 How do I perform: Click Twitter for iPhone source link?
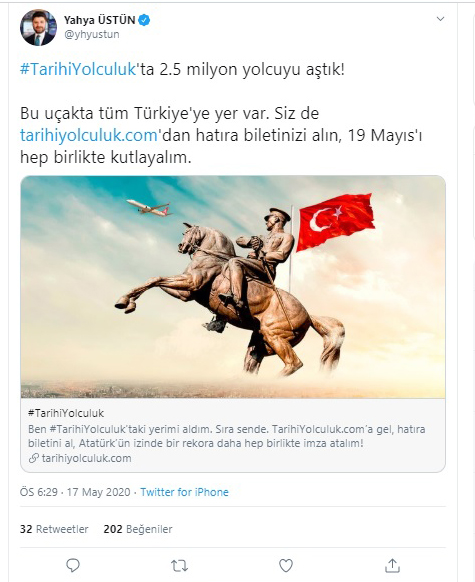point(184,492)
